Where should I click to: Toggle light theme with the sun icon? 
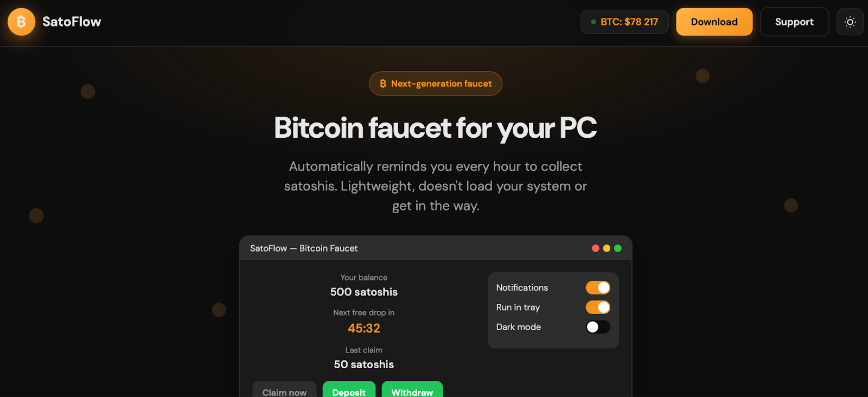[x=850, y=22]
